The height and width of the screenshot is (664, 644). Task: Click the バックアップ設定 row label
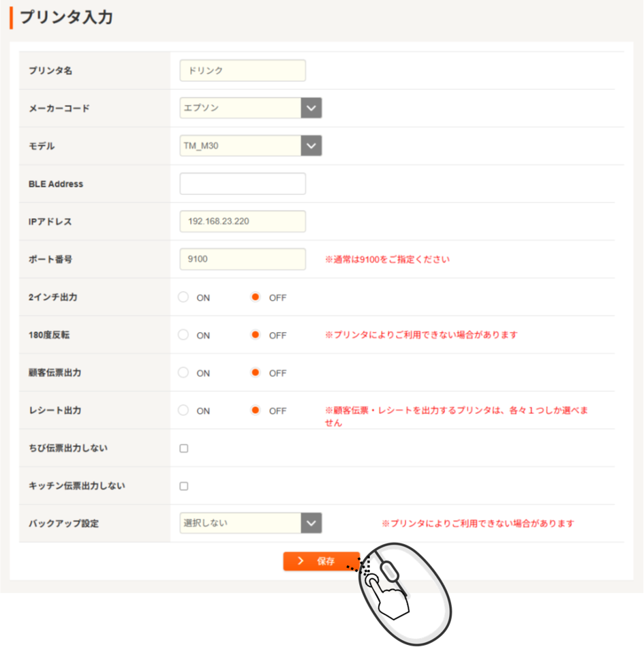(63, 524)
